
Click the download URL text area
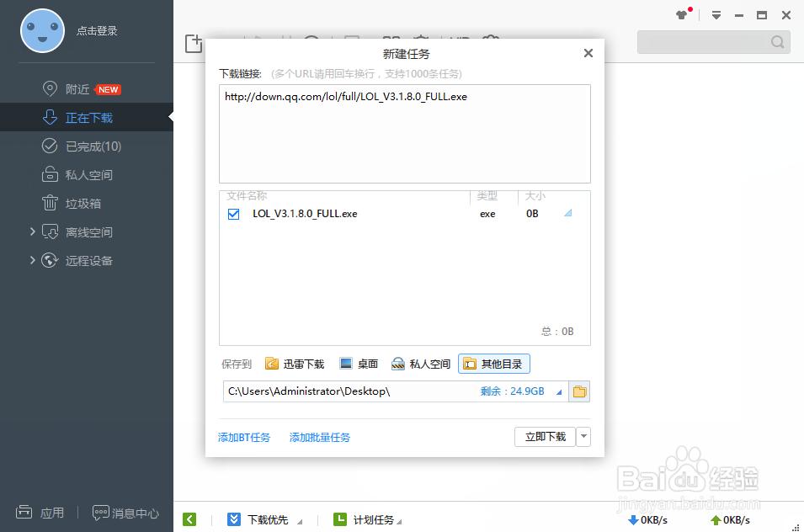pos(405,134)
